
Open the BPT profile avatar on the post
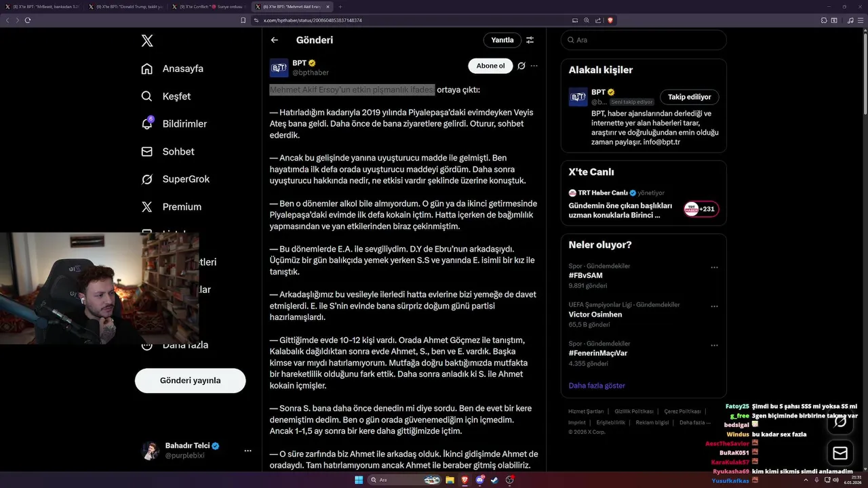[x=279, y=68]
